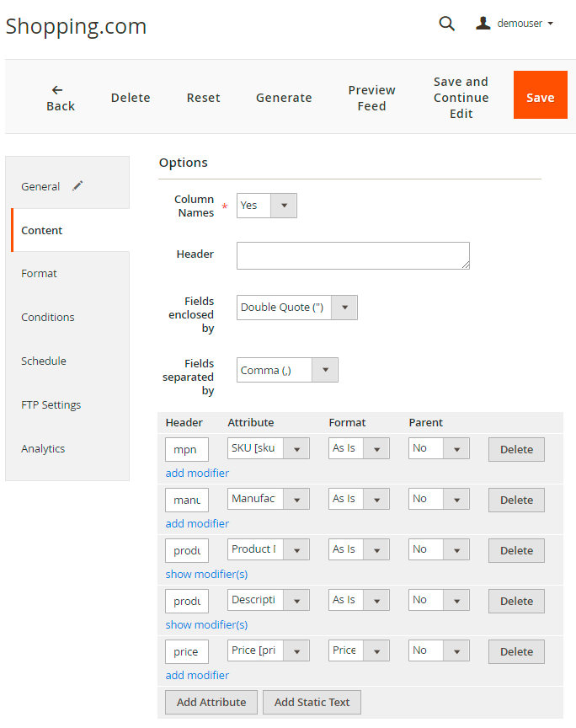This screenshot has width=576, height=728.
Task: Switch to the Format tab
Action: pyautogui.click(x=40, y=274)
